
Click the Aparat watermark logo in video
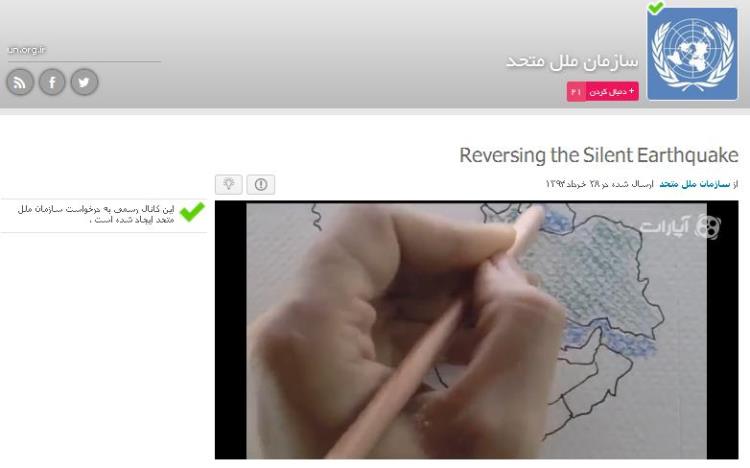point(680,226)
